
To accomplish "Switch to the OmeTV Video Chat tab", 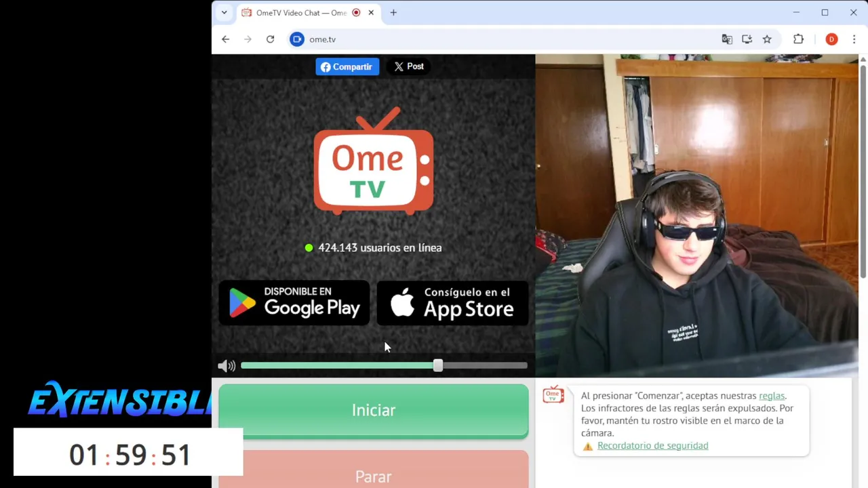I will point(300,13).
